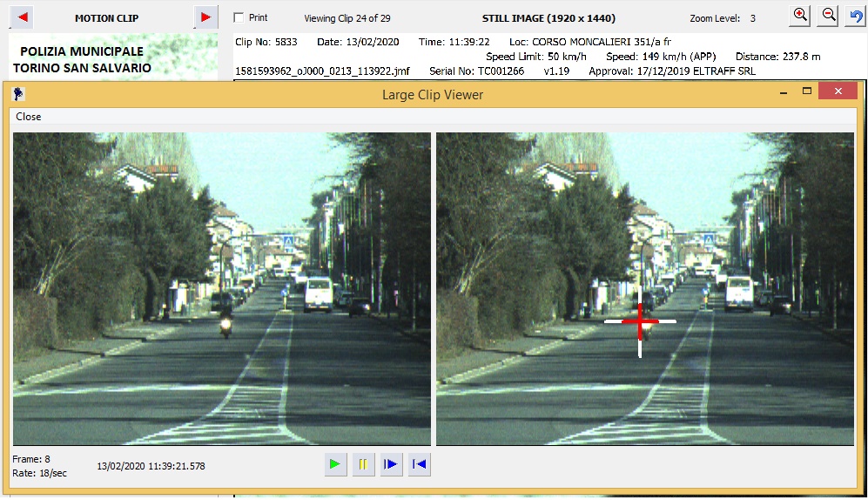Pause the clip with the yellow button
This screenshot has height=500, width=868.
(362, 465)
